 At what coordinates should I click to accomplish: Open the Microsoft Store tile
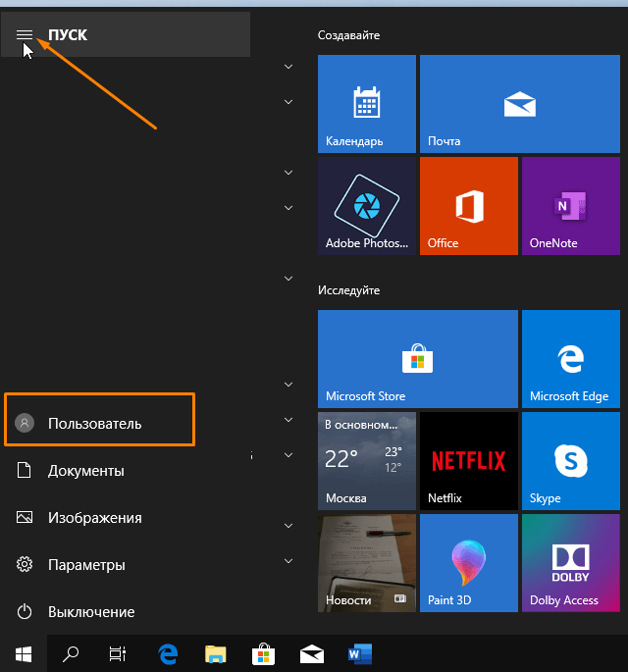pos(418,359)
